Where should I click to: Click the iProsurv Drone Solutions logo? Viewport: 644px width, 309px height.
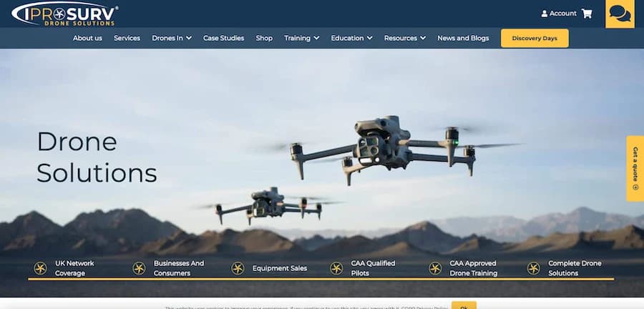pos(65,14)
